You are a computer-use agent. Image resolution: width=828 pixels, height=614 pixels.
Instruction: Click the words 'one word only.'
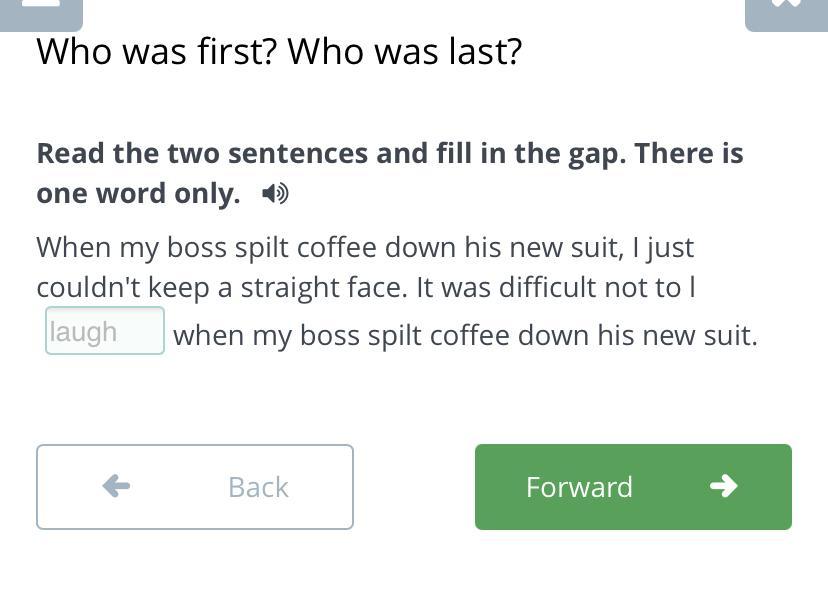click(x=138, y=193)
